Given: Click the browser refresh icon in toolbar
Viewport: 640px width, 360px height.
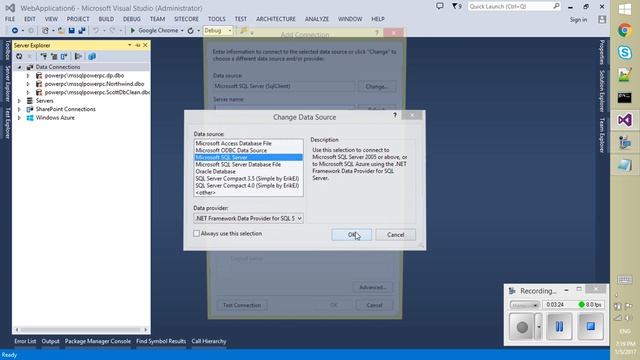Looking at the screenshot, I should [x=190, y=31].
